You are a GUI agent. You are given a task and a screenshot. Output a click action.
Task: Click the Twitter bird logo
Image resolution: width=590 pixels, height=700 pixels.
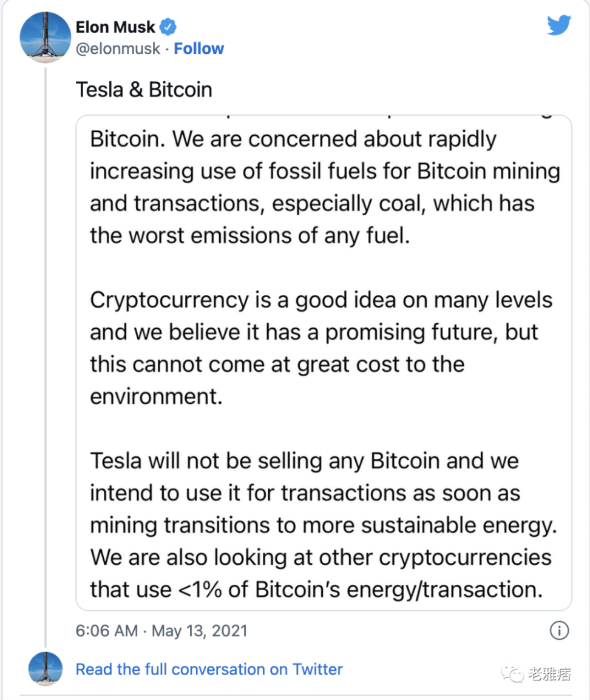(559, 25)
